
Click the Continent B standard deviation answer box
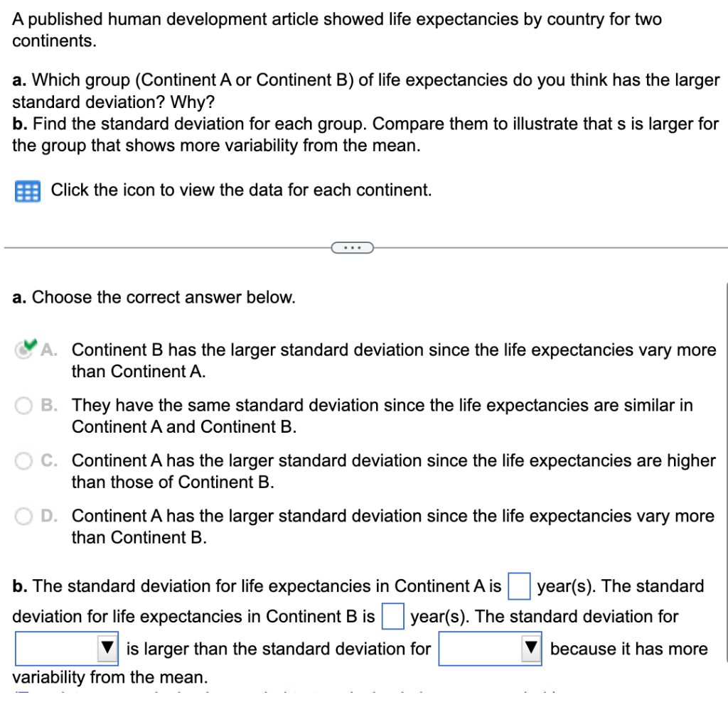tap(393, 617)
